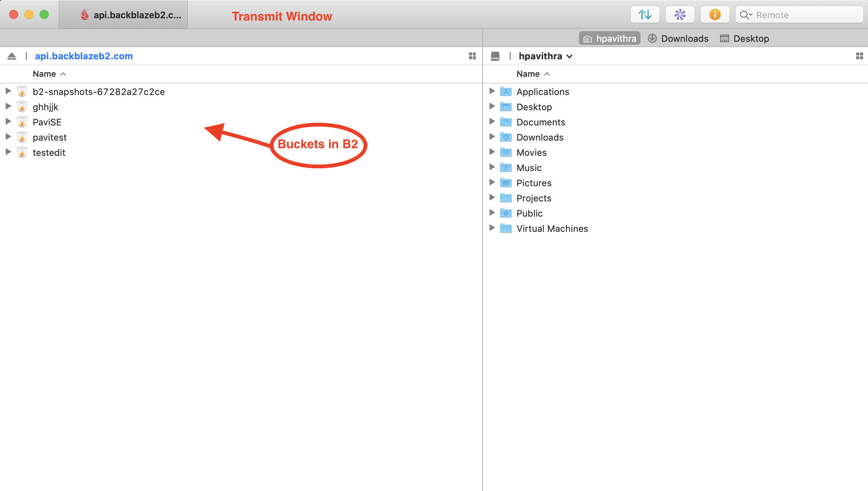Screen dimensions: 868x491
Task: Expand the testedit bucket
Action: click(x=8, y=152)
